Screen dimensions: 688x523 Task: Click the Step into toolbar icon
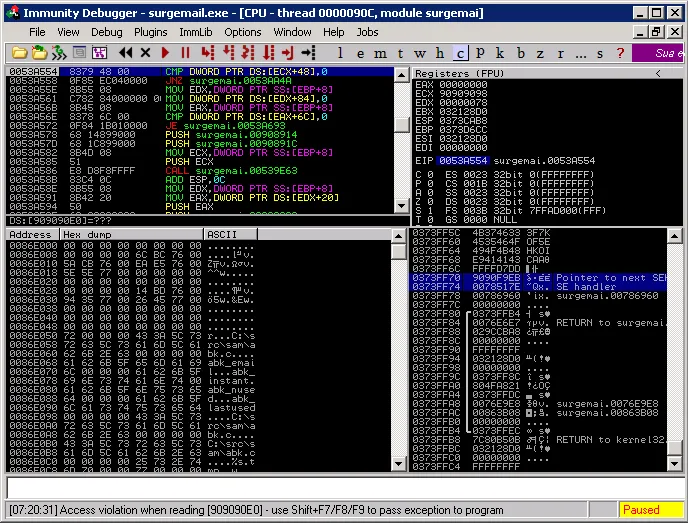pyautogui.click(x=207, y=53)
